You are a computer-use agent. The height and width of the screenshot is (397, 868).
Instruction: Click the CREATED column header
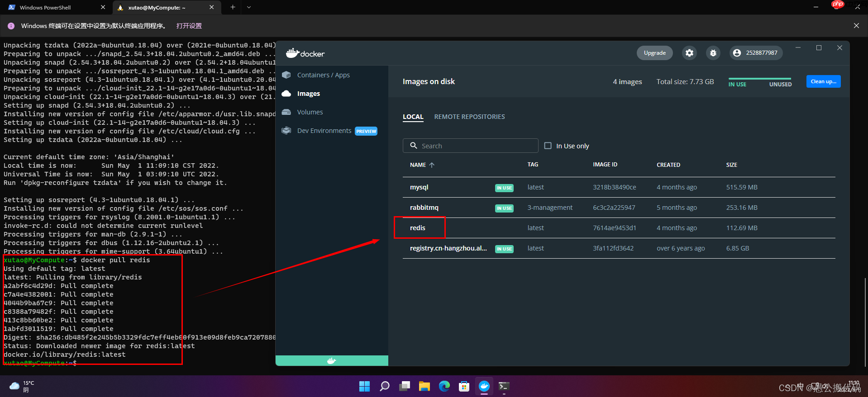[668, 165]
